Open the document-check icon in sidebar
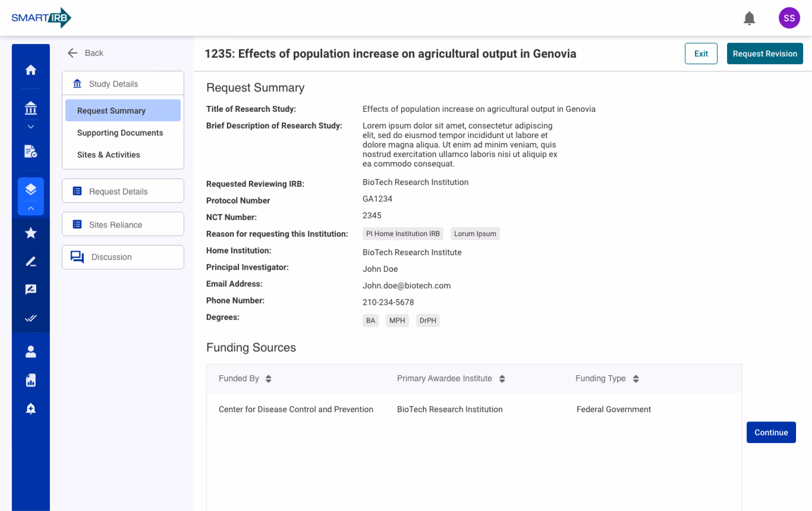The width and height of the screenshot is (812, 511). [31, 151]
